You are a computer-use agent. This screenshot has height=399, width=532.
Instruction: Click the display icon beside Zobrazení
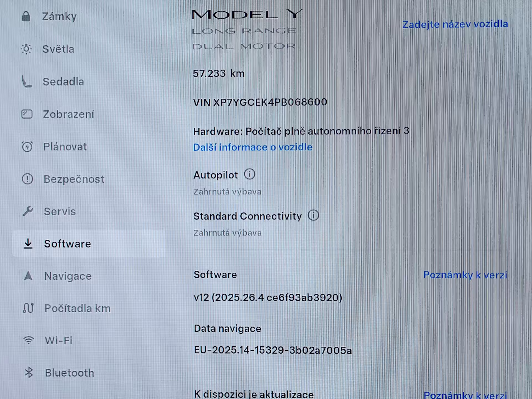pos(27,114)
